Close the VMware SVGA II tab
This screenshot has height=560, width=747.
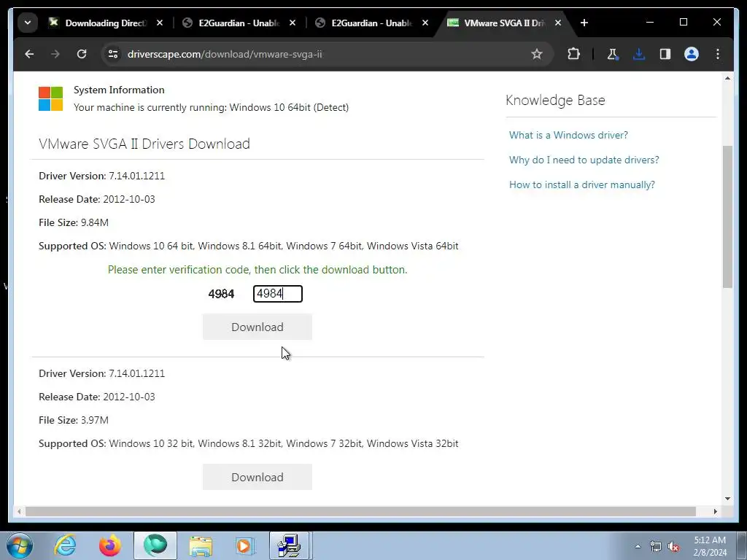[x=558, y=23]
